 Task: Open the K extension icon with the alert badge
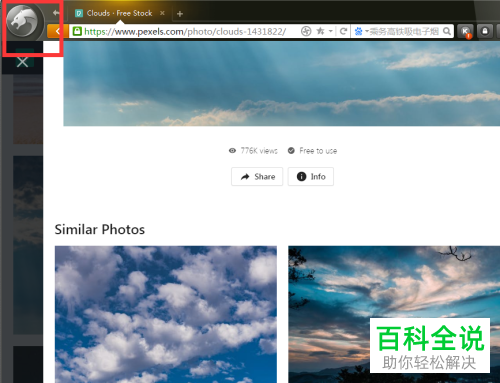pos(466,32)
